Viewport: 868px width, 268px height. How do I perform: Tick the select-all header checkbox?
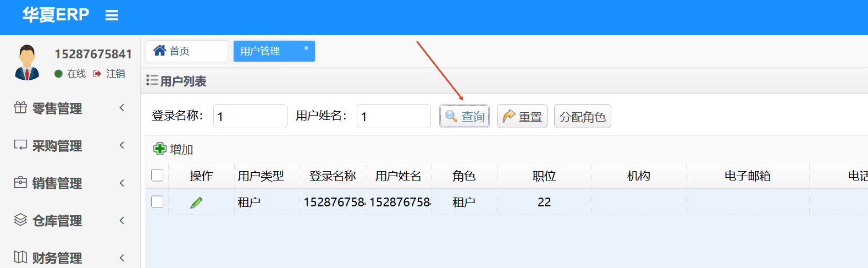click(157, 175)
